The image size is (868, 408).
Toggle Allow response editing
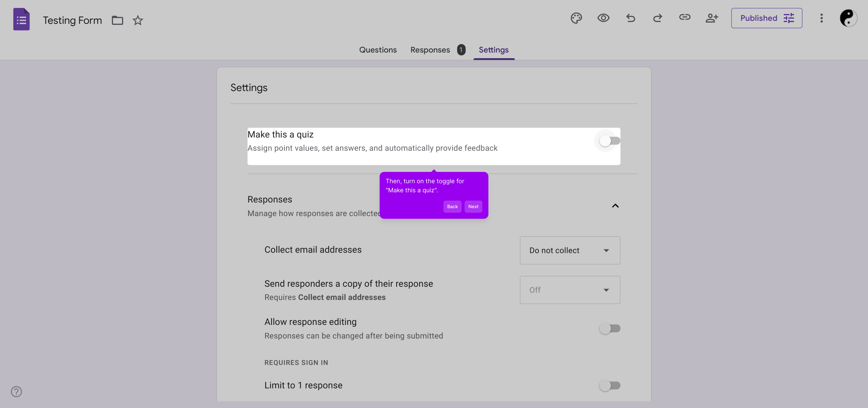click(609, 328)
